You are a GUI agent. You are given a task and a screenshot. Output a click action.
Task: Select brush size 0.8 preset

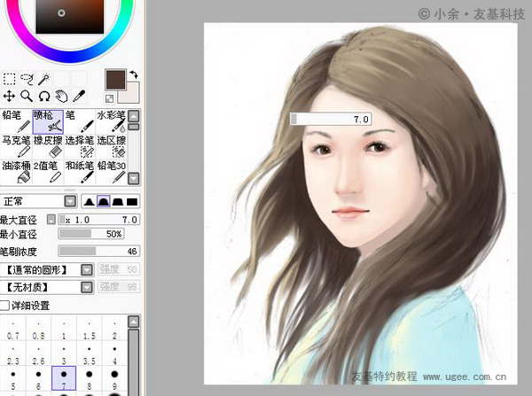point(38,329)
